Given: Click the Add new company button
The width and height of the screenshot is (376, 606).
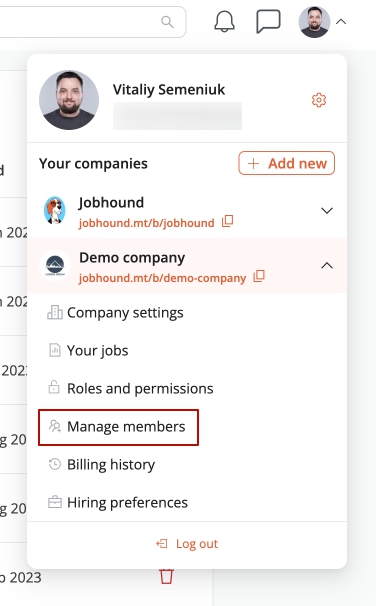Looking at the screenshot, I should 286,163.
